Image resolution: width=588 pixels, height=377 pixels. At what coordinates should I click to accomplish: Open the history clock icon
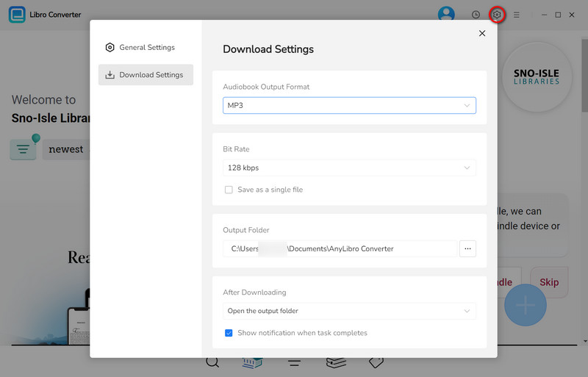coord(476,15)
